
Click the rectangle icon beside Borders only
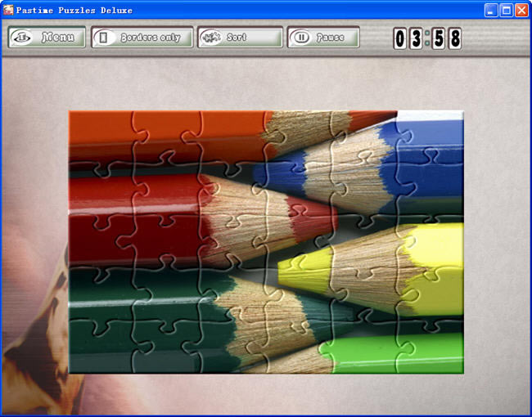(x=104, y=38)
